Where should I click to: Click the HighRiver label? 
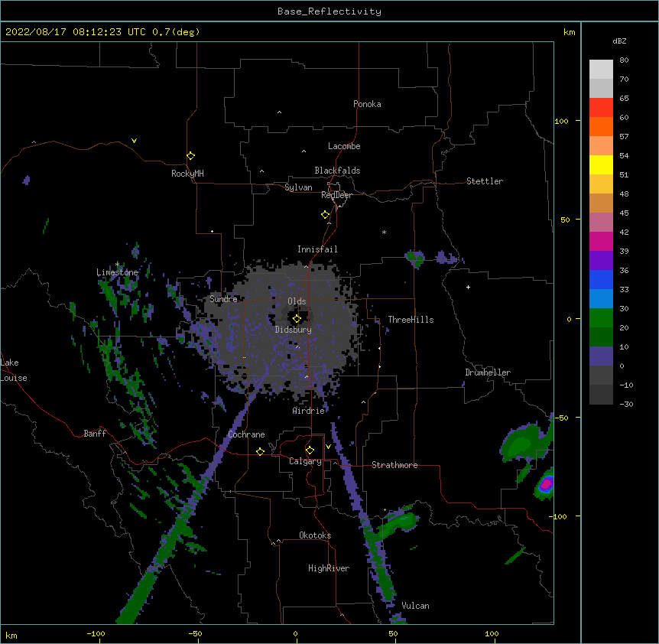pyautogui.click(x=329, y=568)
